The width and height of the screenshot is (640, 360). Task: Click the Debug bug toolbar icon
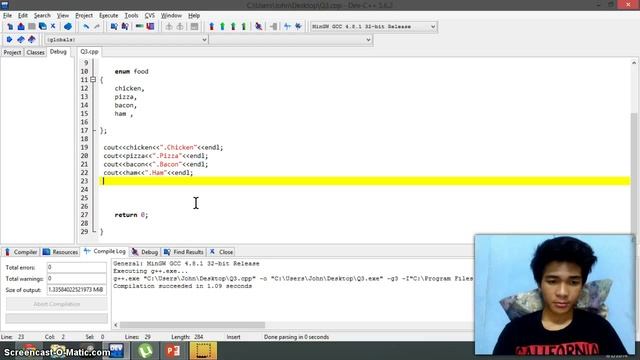point(258,27)
